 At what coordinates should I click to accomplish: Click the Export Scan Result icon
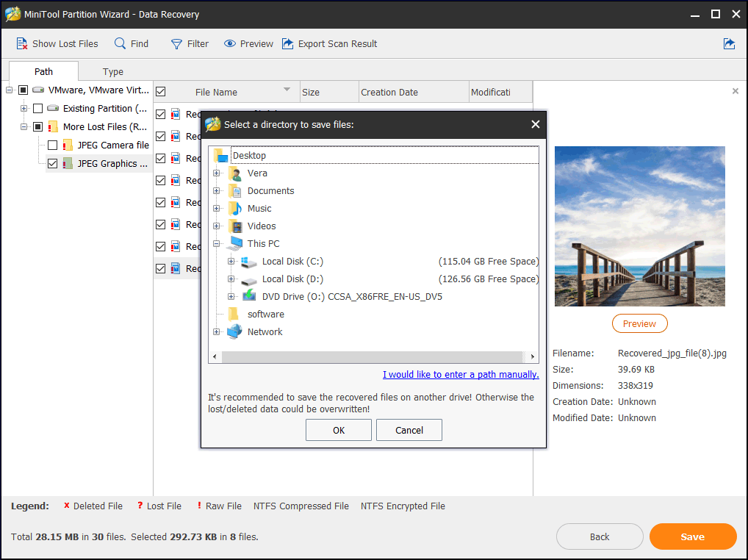click(288, 44)
